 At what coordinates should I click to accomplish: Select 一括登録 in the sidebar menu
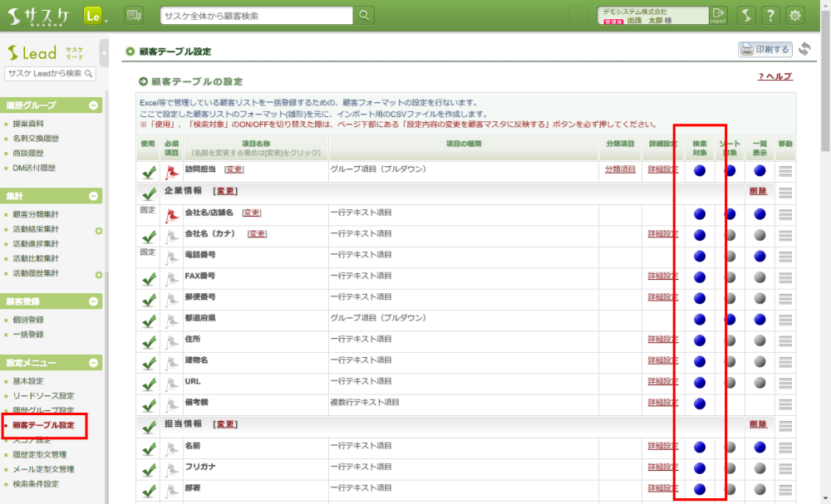click(x=28, y=335)
